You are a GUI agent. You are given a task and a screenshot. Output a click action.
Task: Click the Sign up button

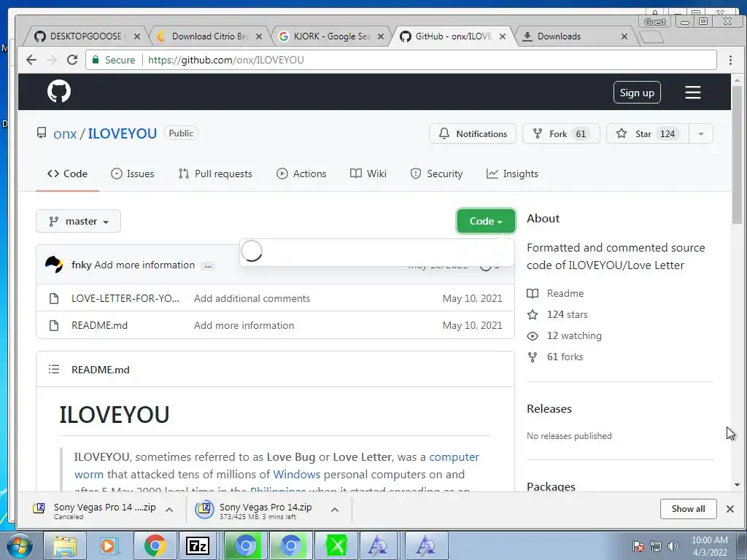[x=637, y=93]
